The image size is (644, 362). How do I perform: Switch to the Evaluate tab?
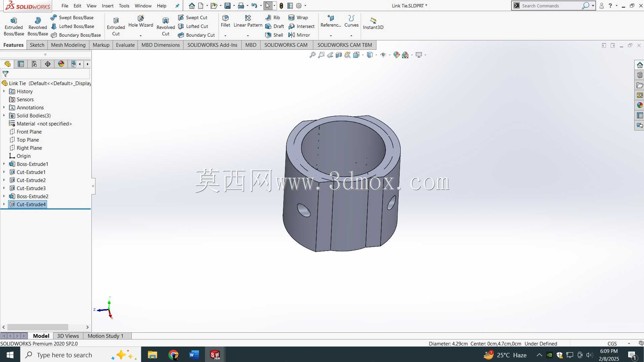click(x=125, y=45)
